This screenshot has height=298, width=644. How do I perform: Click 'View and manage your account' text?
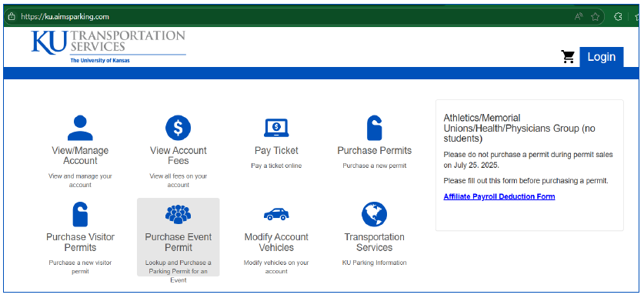(x=80, y=180)
